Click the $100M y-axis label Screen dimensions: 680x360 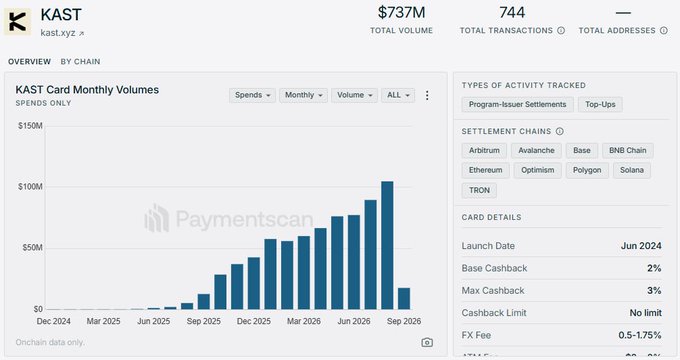pos(30,187)
